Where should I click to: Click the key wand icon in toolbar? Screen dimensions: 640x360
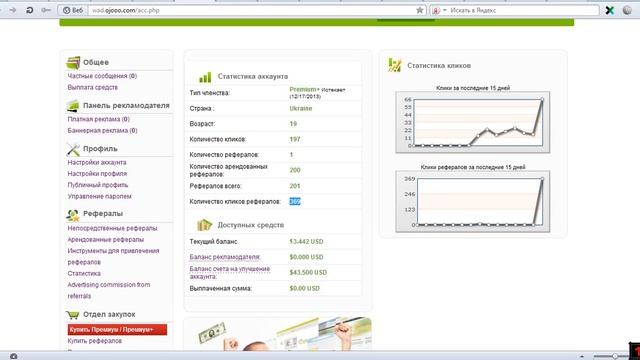(x=46, y=10)
